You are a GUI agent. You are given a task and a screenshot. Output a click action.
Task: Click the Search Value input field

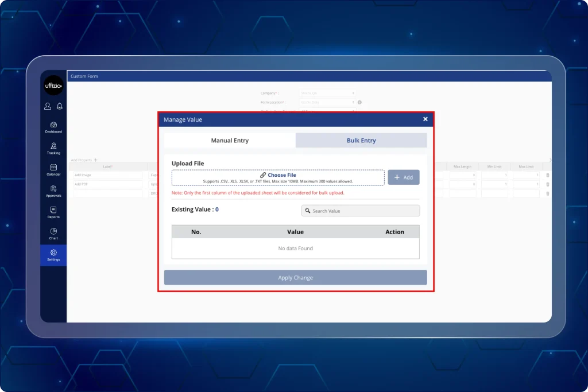[361, 211]
